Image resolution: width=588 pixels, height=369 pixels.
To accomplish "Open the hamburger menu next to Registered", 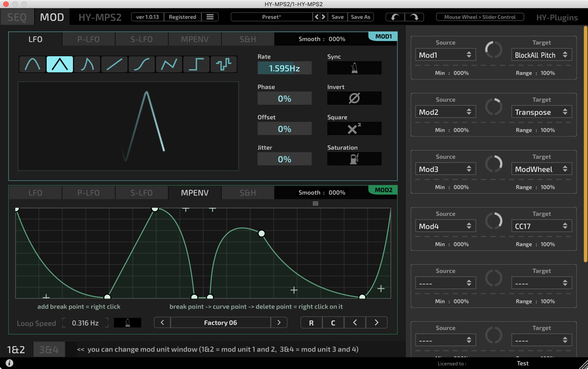I will [210, 17].
